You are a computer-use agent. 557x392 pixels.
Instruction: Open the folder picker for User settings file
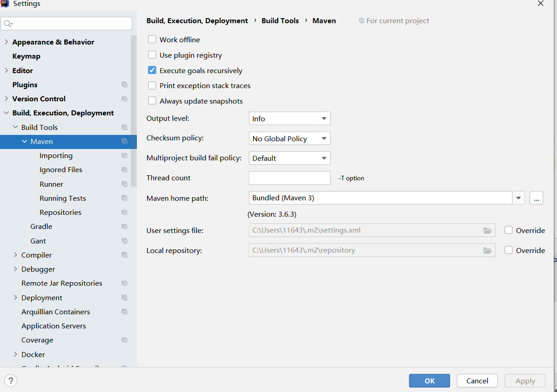click(x=487, y=230)
